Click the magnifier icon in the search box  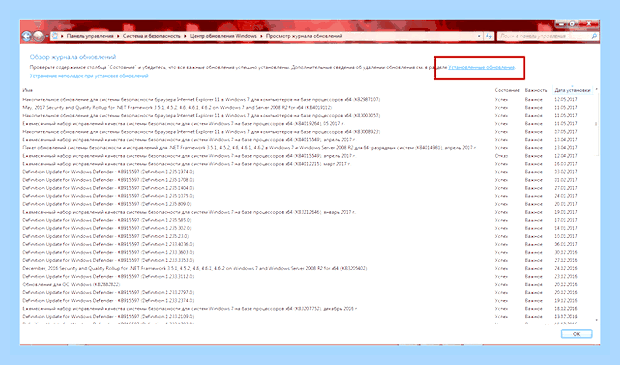click(594, 36)
